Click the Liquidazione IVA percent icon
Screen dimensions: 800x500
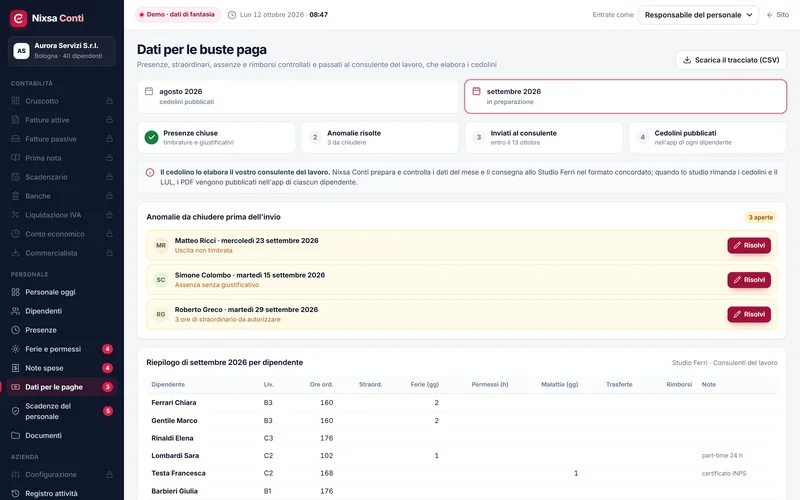point(15,215)
